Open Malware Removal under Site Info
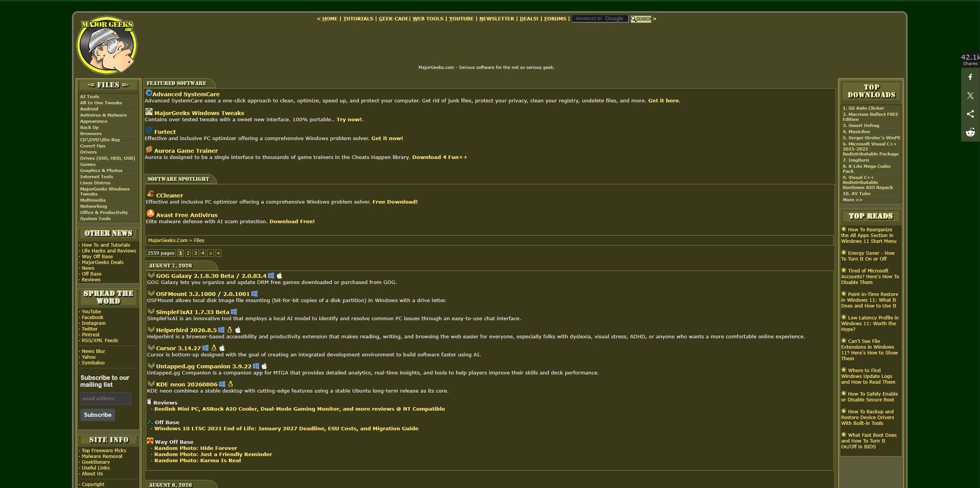Image resolution: width=980 pixels, height=488 pixels. click(102, 456)
